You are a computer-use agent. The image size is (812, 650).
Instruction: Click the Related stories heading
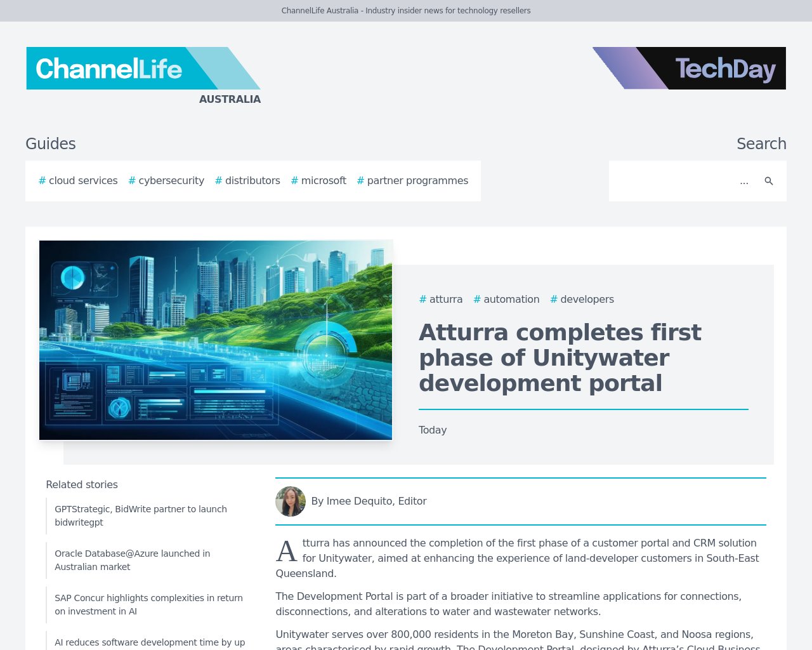82,484
